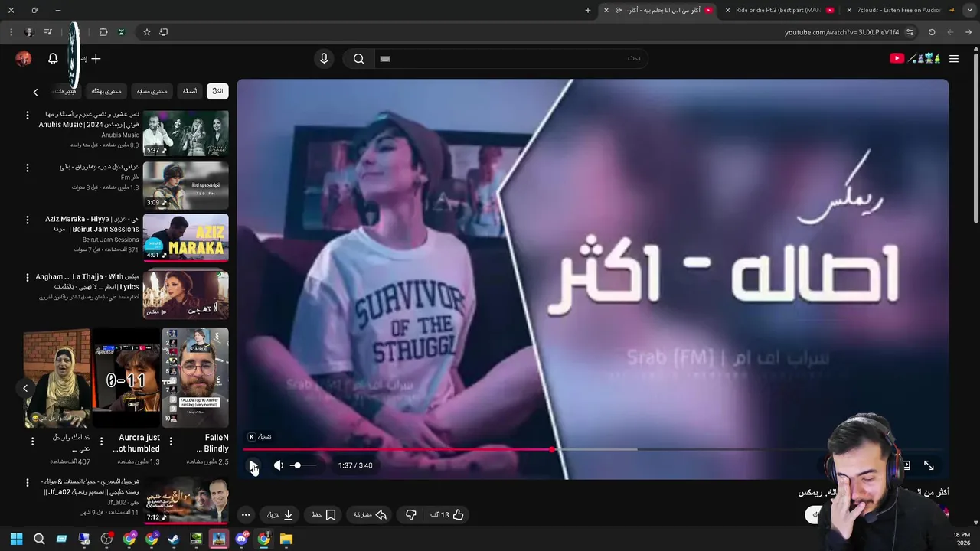The height and width of the screenshot is (551, 980).
Task: Open the YouTube account avatar menu
Action: coord(24,59)
